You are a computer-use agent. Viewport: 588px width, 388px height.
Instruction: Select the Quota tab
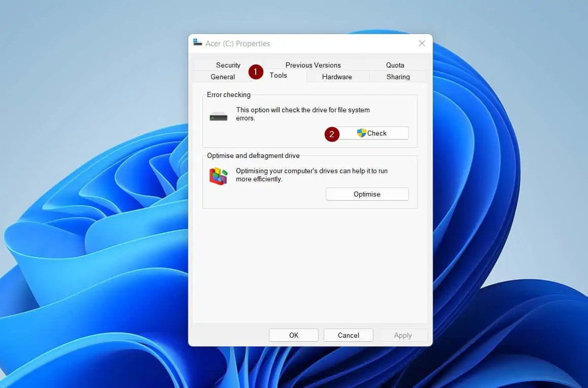[x=395, y=65]
